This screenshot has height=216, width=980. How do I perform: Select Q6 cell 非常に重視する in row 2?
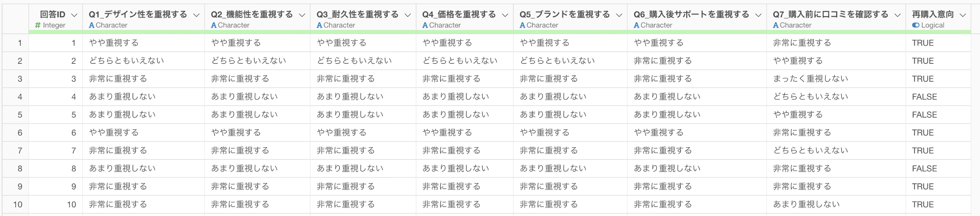click(662, 61)
